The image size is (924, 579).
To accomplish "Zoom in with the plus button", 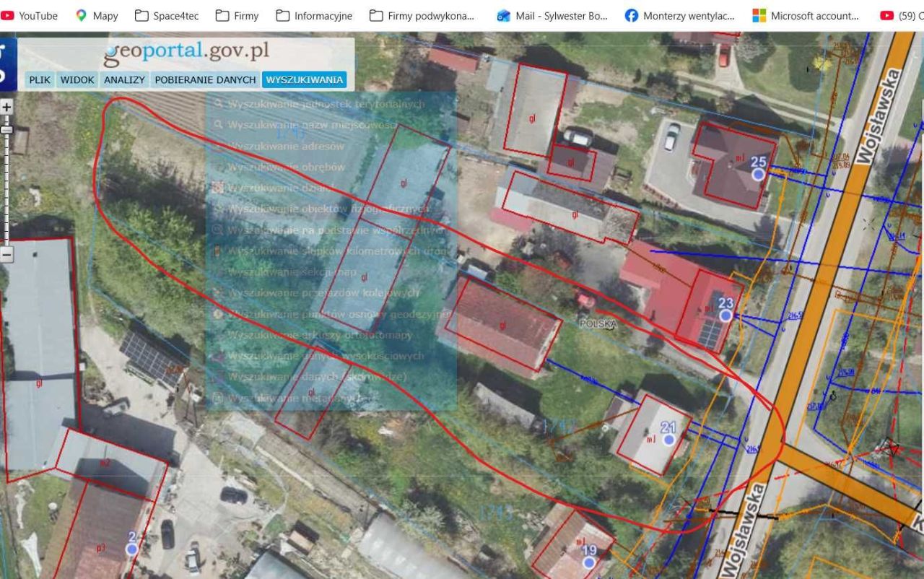I will coord(6,107).
